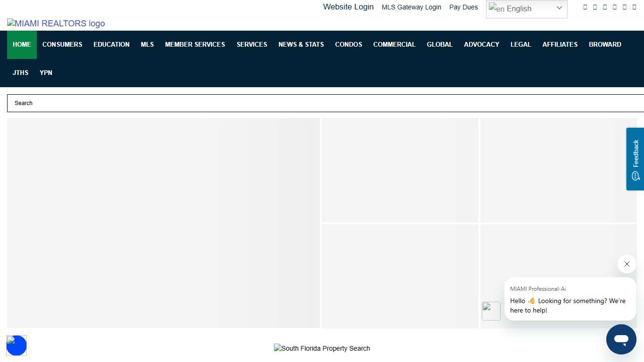
Task: Open the chat messenger bubble icon
Action: (x=621, y=339)
